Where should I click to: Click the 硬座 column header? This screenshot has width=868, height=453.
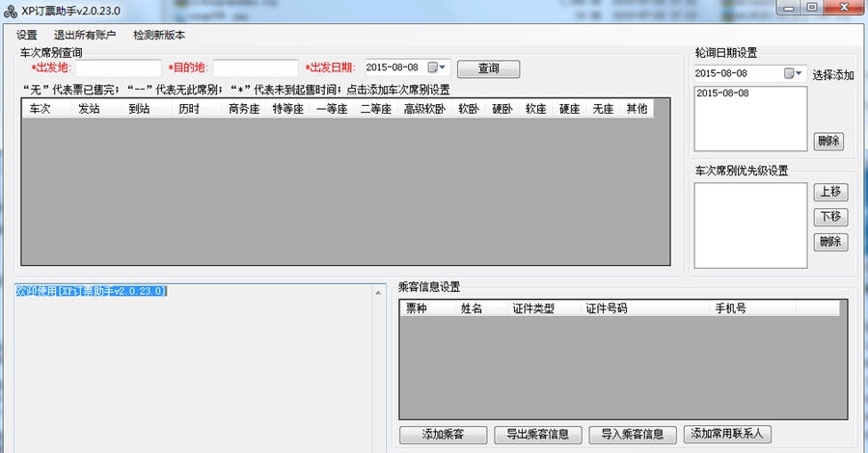click(x=569, y=109)
